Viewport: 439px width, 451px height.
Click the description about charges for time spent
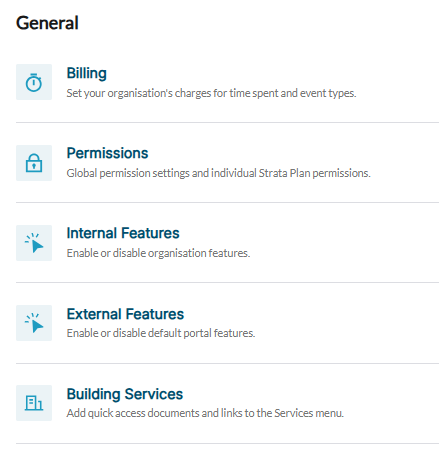click(x=211, y=93)
